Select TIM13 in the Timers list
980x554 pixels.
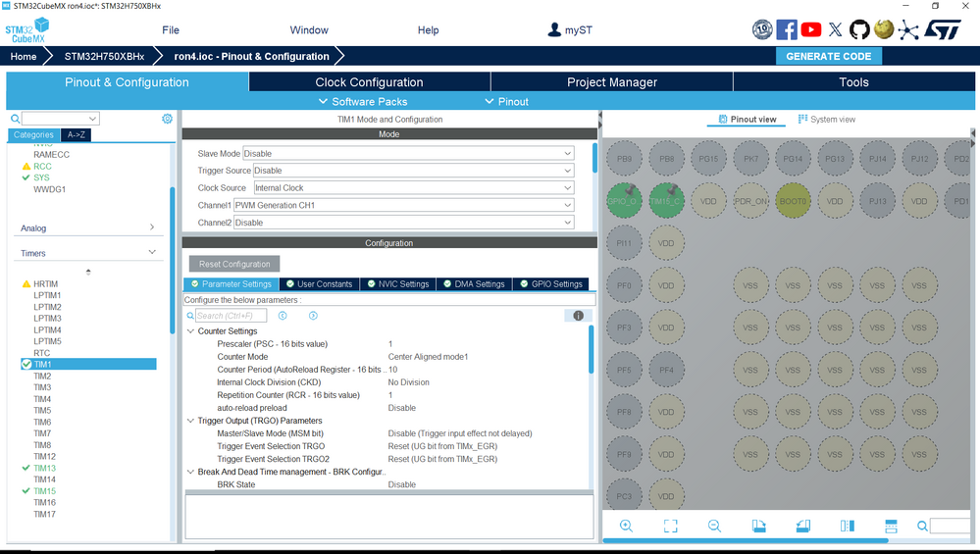(44, 468)
